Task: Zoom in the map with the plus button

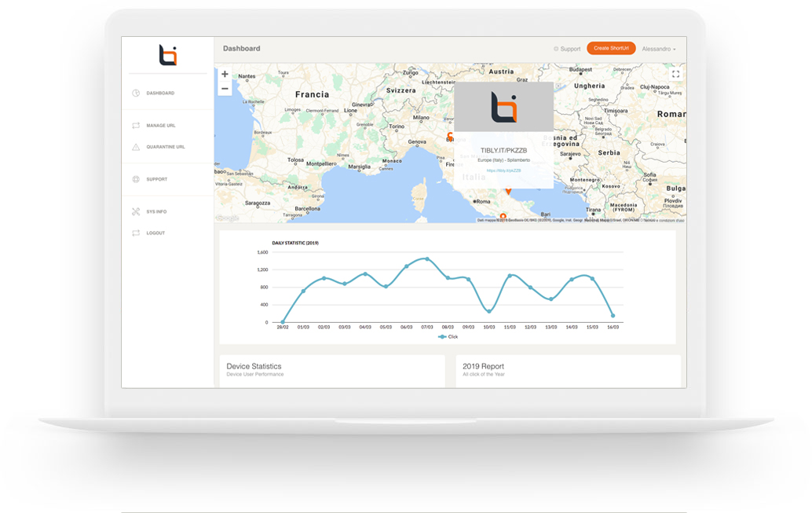Action: [225, 74]
